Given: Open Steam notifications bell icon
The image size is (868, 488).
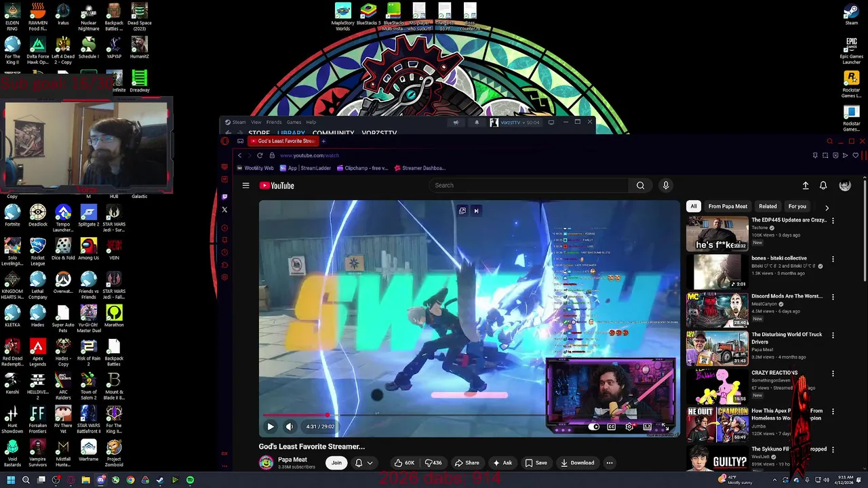Looking at the screenshot, I should tap(476, 123).
